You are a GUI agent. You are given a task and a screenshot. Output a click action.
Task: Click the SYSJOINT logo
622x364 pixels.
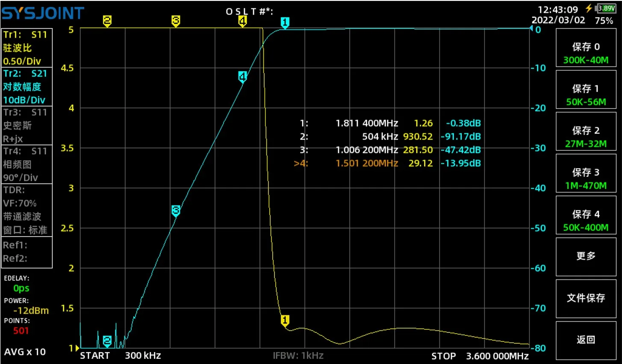click(x=43, y=13)
